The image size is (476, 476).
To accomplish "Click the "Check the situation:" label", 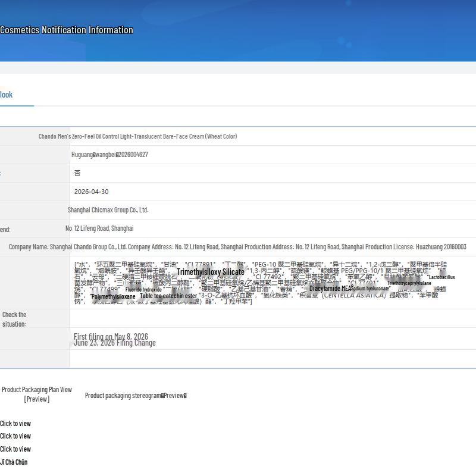I will tap(14, 320).
